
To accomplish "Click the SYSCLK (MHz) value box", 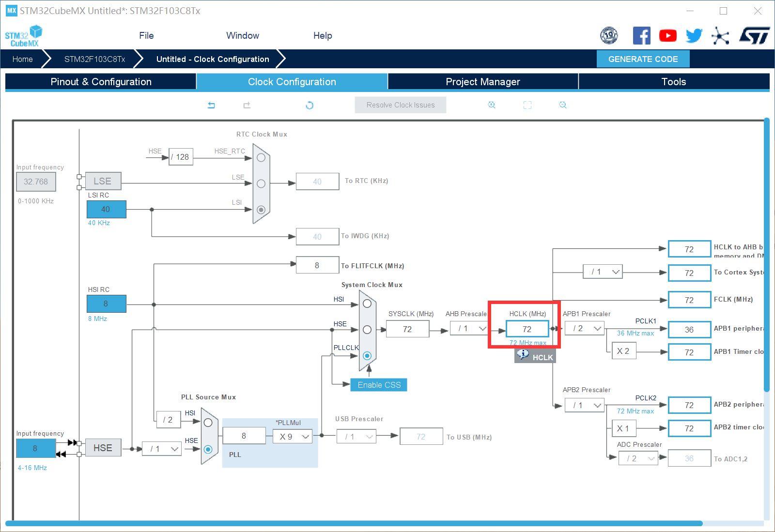I will (x=408, y=329).
